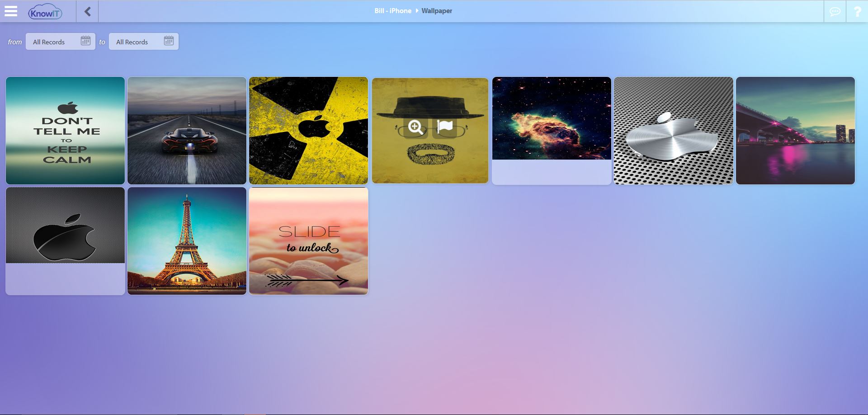The image size is (868, 415).
Task: Select the Wallpaper breadcrumb
Action: coord(437,11)
